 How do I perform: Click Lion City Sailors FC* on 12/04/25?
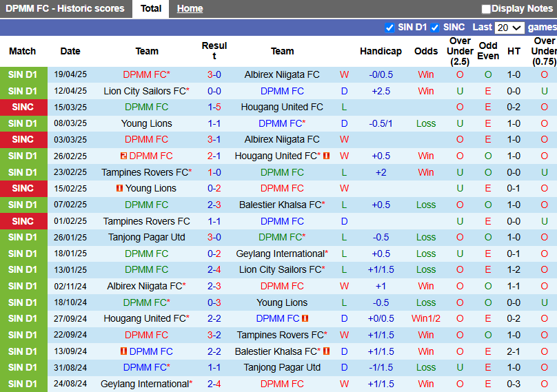tap(146, 91)
